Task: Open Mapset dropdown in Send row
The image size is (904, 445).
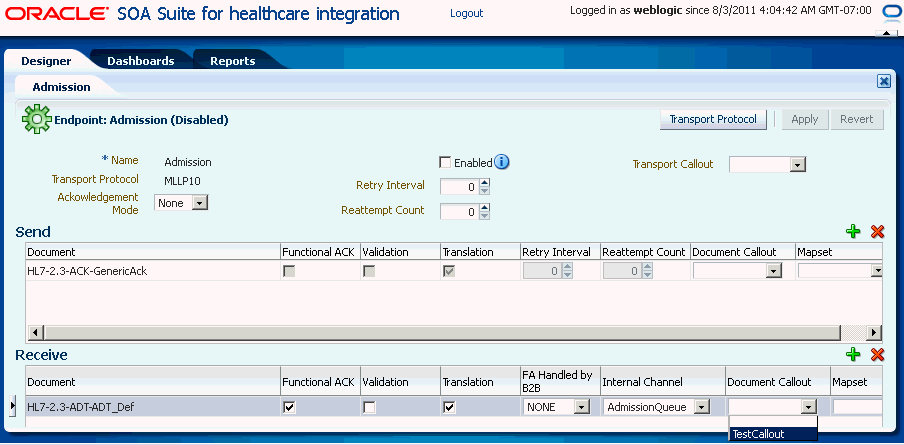Action: (x=877, y=271)
